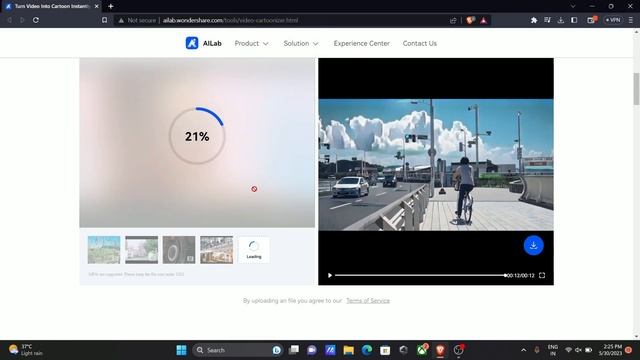
Task: Click the 21% circular progress indicator
Action: 197,136
